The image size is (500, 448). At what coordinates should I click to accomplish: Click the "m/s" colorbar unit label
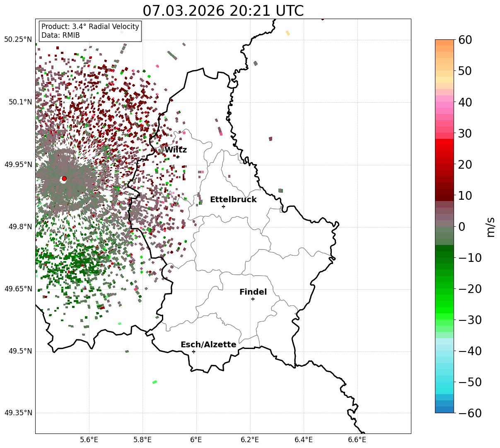[491, 226]
